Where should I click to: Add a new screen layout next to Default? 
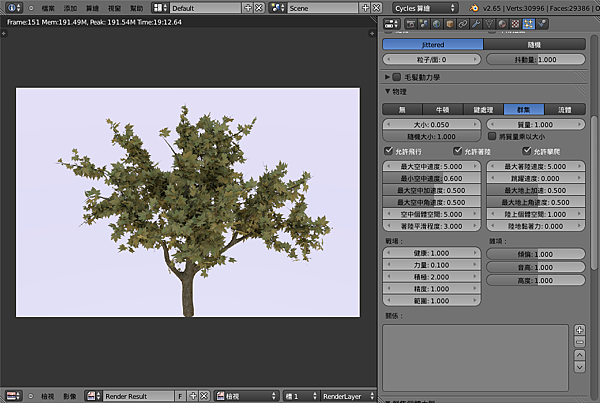point(248,8)
